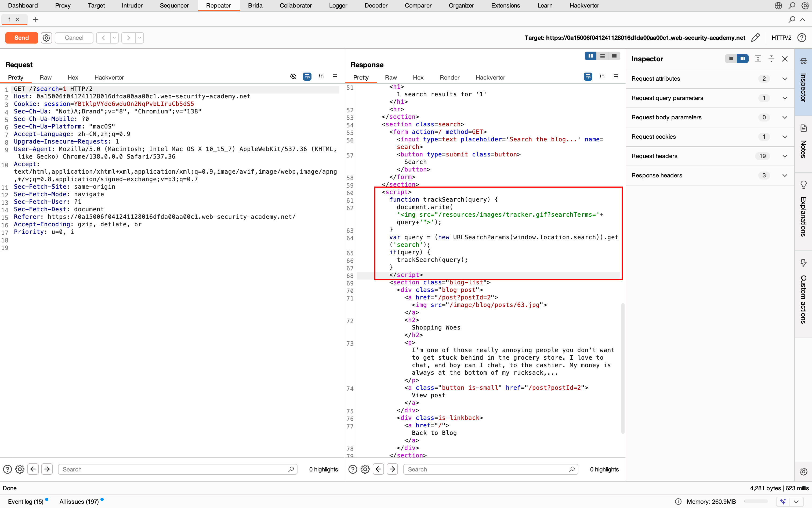
Task: Open side panel settings gear at bottom
Action: 803,472
